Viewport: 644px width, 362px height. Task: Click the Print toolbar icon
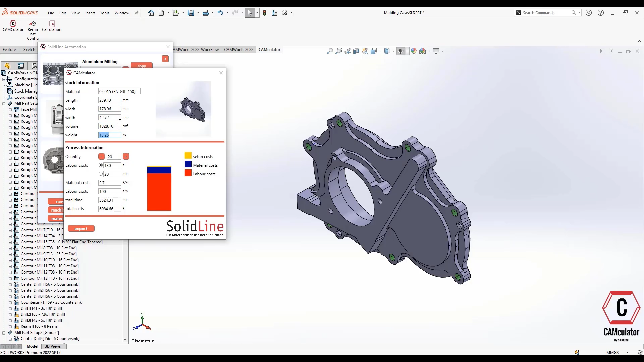point(206,13)
